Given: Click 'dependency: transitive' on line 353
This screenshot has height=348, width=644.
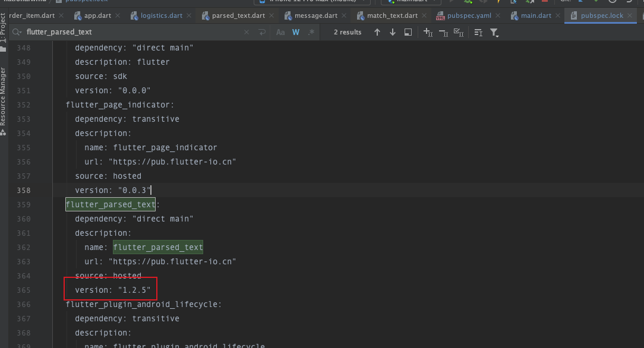Looking at the screenshot, I should [127, 119].
